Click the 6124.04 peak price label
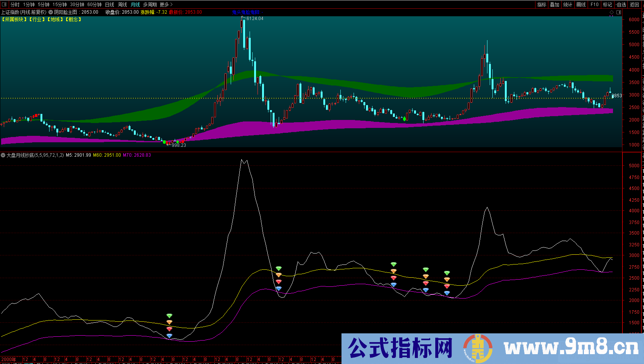 255,19
